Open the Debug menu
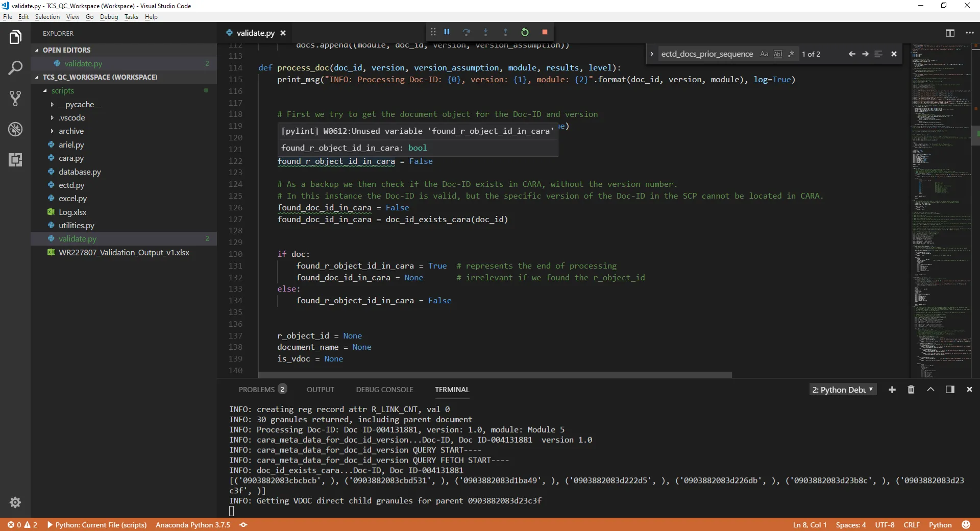Viewport: 980px width, 531px height. [109, 17]
